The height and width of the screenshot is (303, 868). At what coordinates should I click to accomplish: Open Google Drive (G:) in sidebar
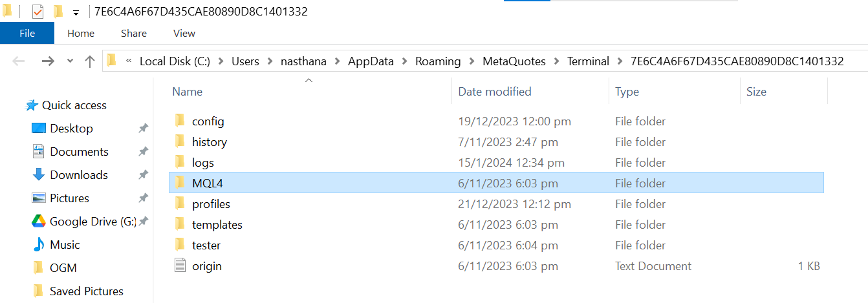click(x=92, y=222)
